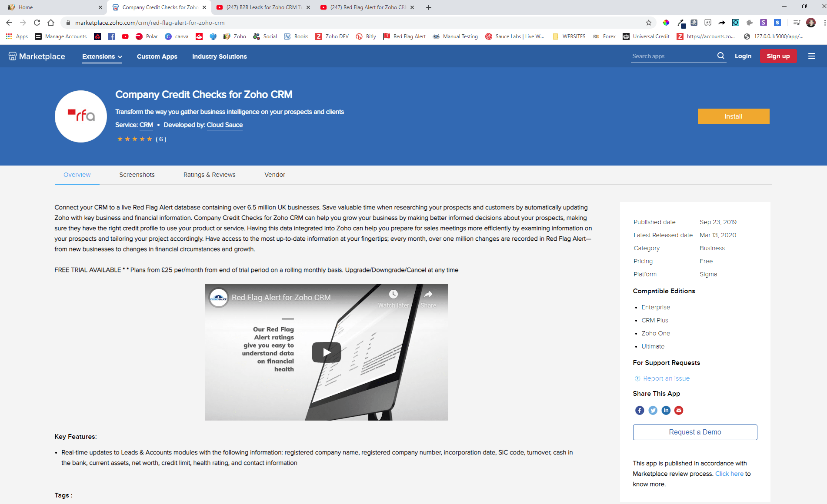This screenshot has width=827, height=504.
Task: Click the Request a Demo button
Action: point(694,432)
